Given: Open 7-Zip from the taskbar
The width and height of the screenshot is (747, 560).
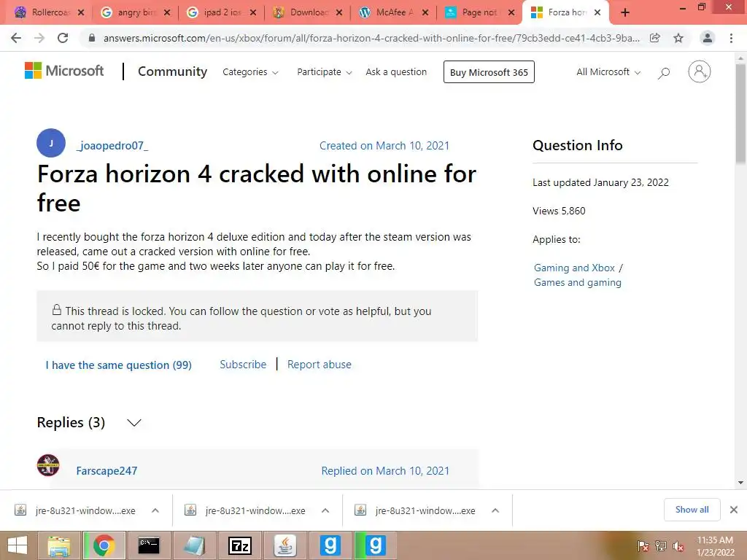Looking at the screenshot, I should click(240, 545).
